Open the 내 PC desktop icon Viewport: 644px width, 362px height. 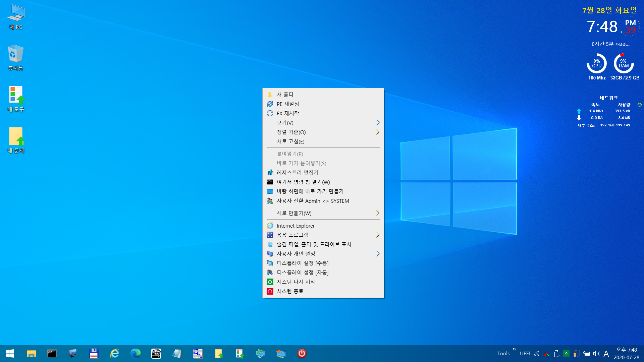pyautogui.click(x=16, y=17)
